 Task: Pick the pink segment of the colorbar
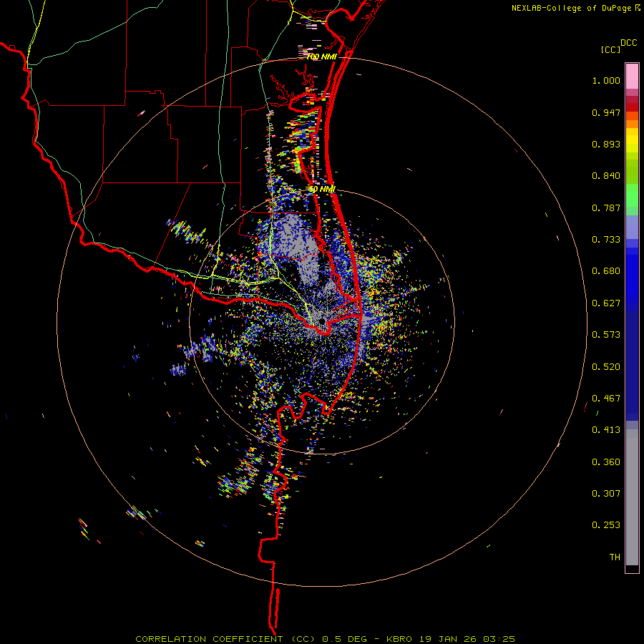(x=632, y=77)
